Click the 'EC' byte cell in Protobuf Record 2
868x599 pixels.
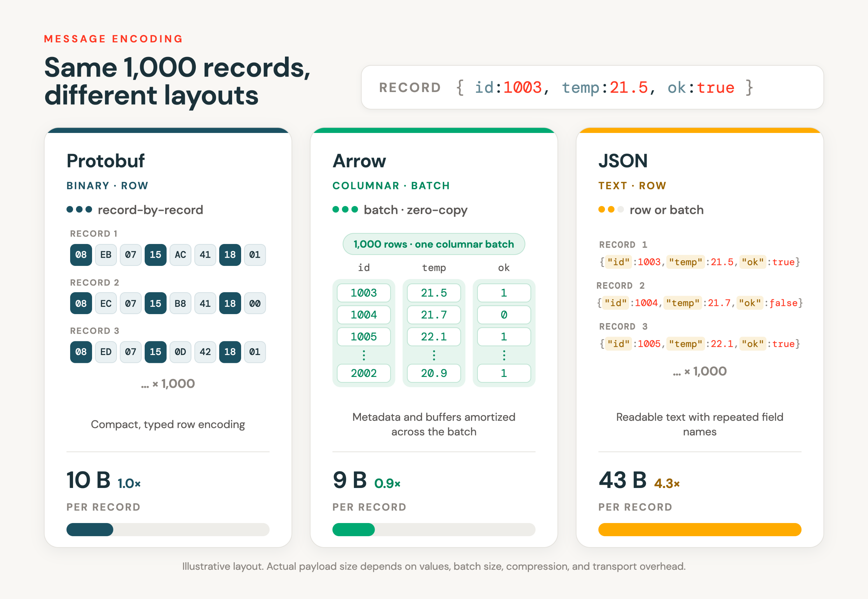click(106, 303)
